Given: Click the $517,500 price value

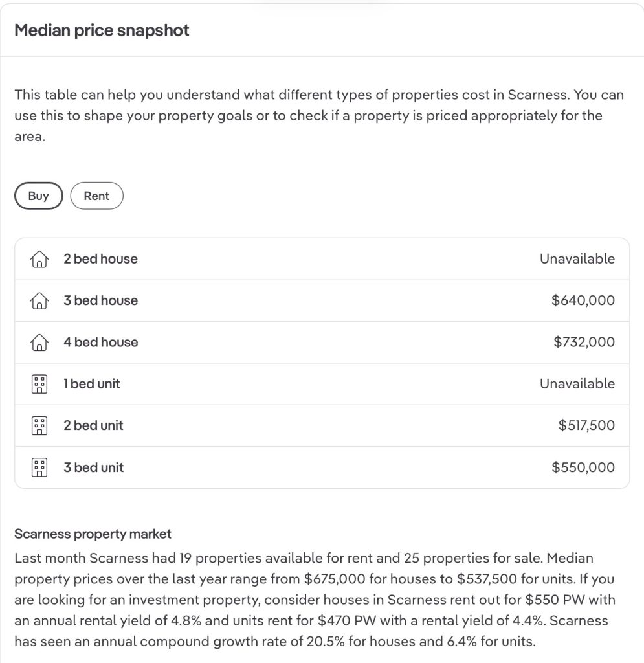Looking at the screenshot, I should (586, 425).
